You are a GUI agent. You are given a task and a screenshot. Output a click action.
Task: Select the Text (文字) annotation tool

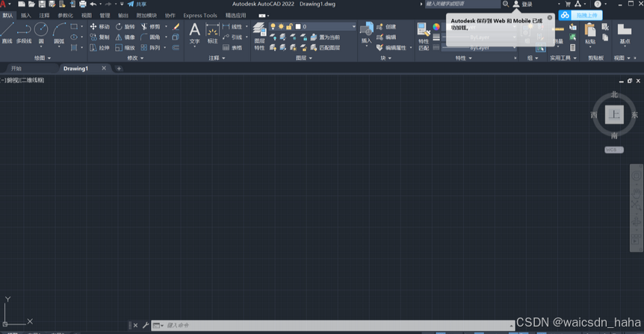pos(195,34)
